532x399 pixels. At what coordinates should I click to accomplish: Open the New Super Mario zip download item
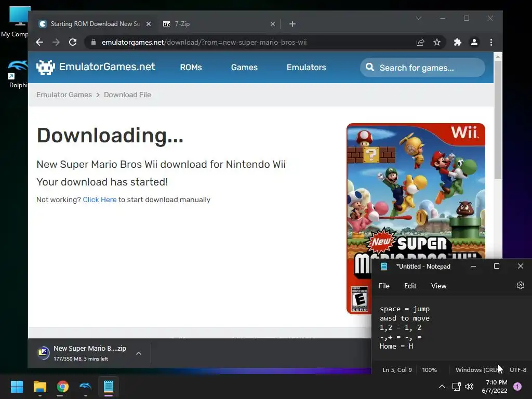point(89,353)
